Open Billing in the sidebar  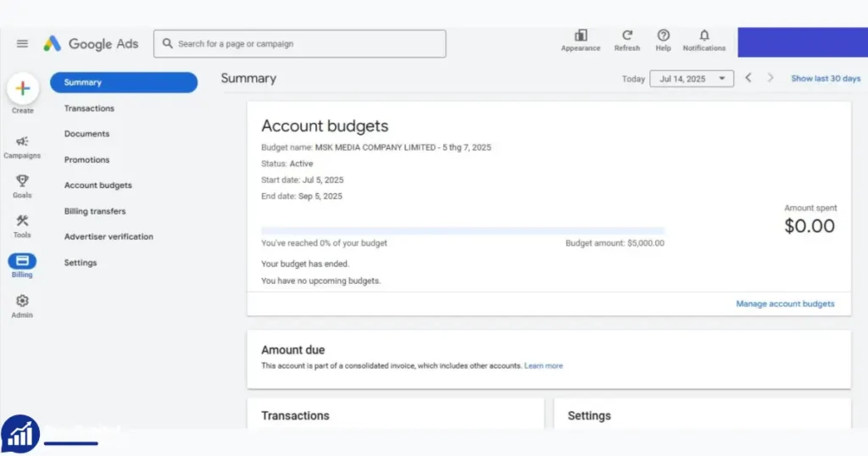pyautogui.click(x=22, y=265)
